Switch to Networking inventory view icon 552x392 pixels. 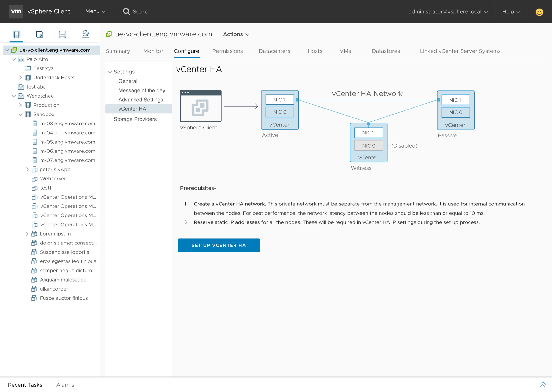[x=86, y=34]
